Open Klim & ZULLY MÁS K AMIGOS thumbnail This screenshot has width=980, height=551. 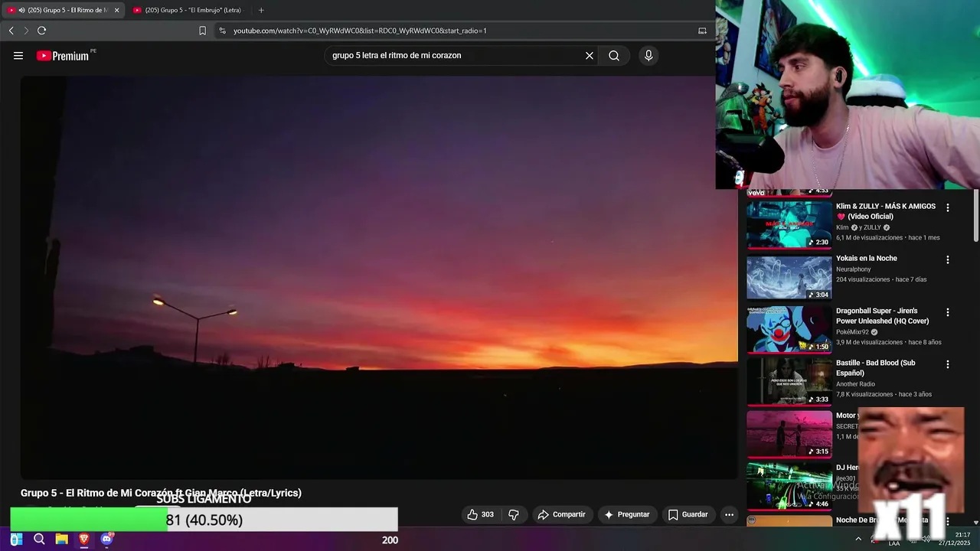click(x=789, y=225)
